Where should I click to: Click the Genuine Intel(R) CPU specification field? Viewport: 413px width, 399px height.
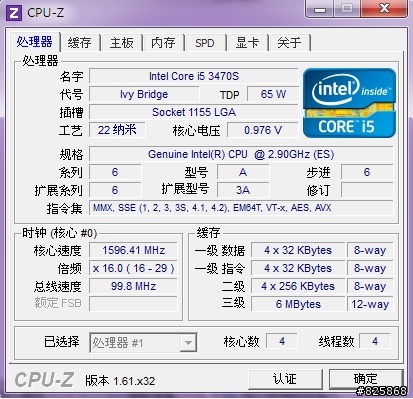click(x=241, y=154)
